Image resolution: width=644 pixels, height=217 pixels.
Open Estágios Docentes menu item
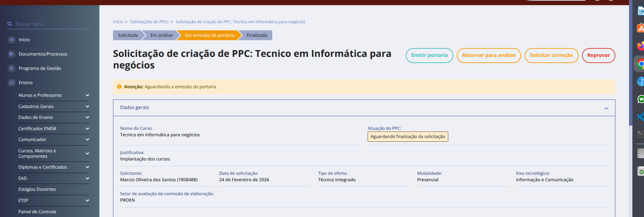pyautogui.click(x=37, y=189)
